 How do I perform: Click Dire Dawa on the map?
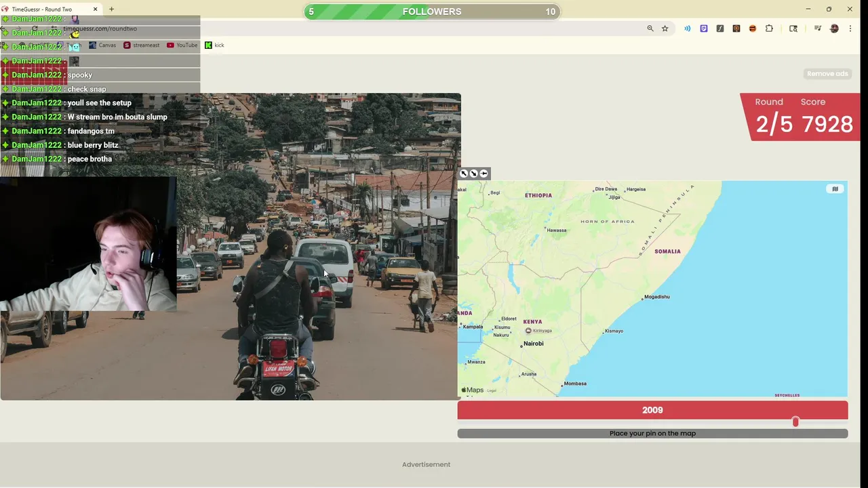pyautogui.click(x=605, y=189)
